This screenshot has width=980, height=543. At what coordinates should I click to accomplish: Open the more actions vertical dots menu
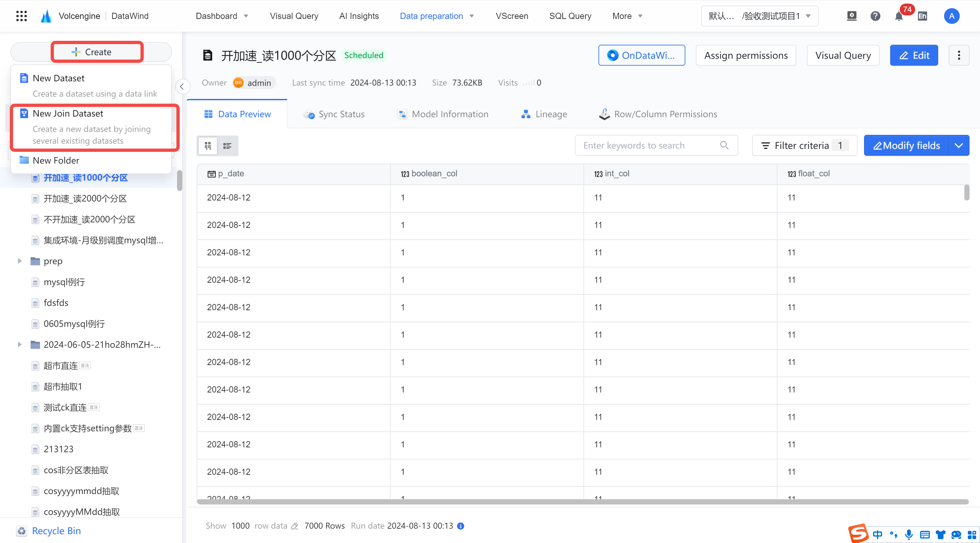click(959, 55)
